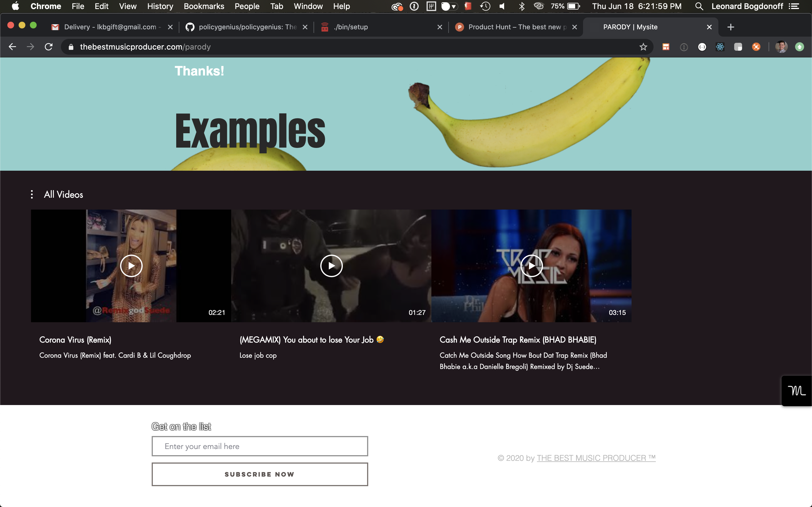Viewport: 812px width, 507px height.
Task: Click the Chrome profile avatar
Action: (781, 47)
